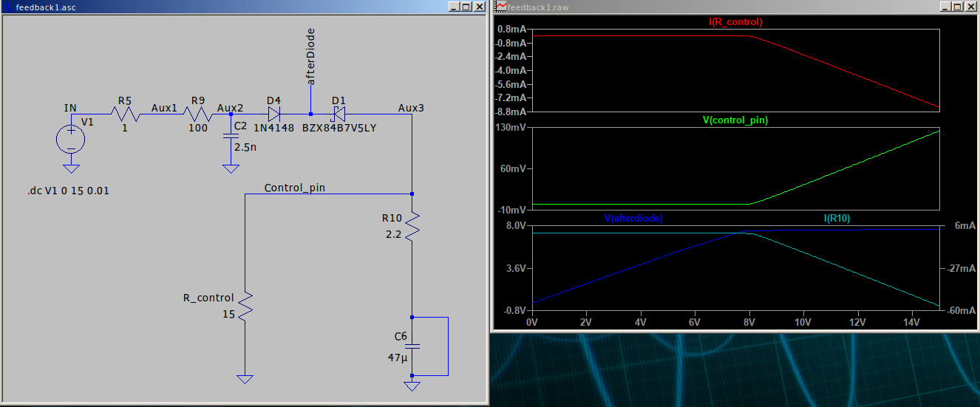Select the R5 resistor symbol
Viewport: 980px width, 407px height.
(125, 114)
